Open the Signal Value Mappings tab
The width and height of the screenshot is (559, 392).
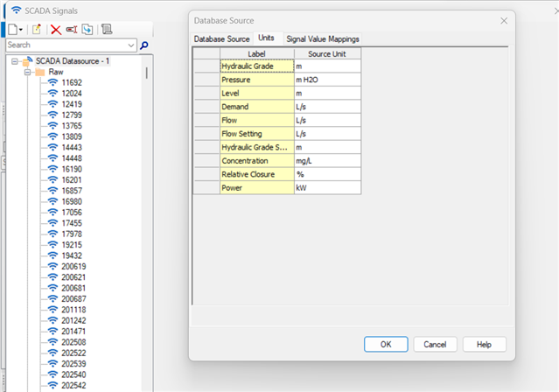[322, 39]
